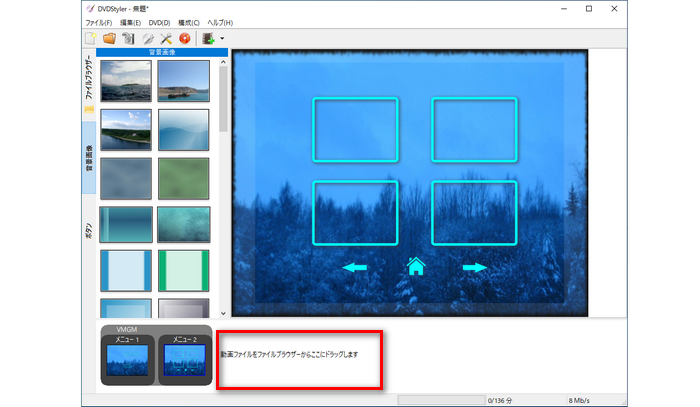Open DVD options with the wrench icon
Viewport: 700px width, 407px height.
point(148,38)
